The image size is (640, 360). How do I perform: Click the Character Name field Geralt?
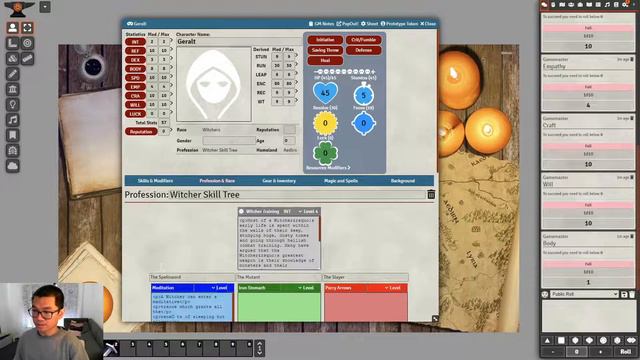point(238,42)
